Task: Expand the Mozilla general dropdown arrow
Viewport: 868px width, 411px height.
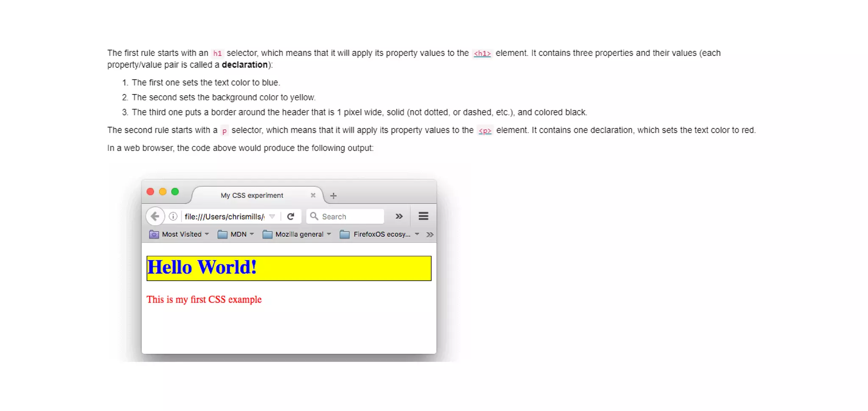Action: tap(329, 234)
